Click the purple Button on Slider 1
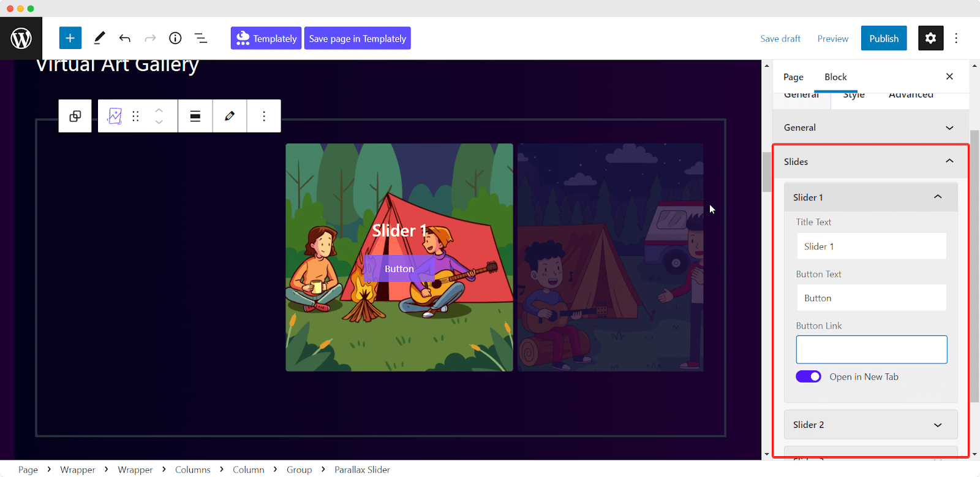This screenshot has height=477, width=980. click(x=399, y=269)
